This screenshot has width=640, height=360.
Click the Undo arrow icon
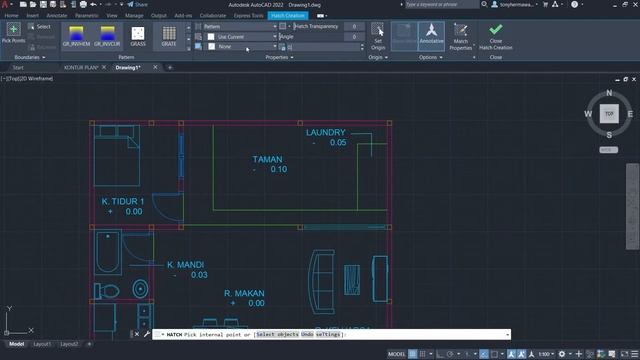click(x=93, y=4)
